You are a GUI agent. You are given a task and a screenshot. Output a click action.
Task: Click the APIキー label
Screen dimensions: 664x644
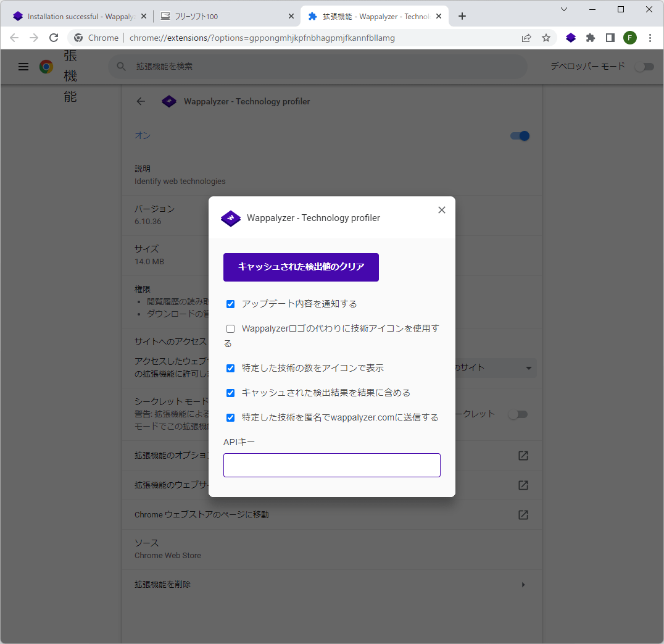[x=239, y=442]
